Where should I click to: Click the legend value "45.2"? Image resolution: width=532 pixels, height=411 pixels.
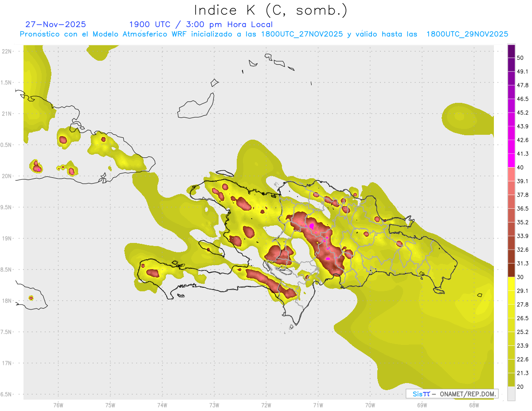(x=523, y=113)
